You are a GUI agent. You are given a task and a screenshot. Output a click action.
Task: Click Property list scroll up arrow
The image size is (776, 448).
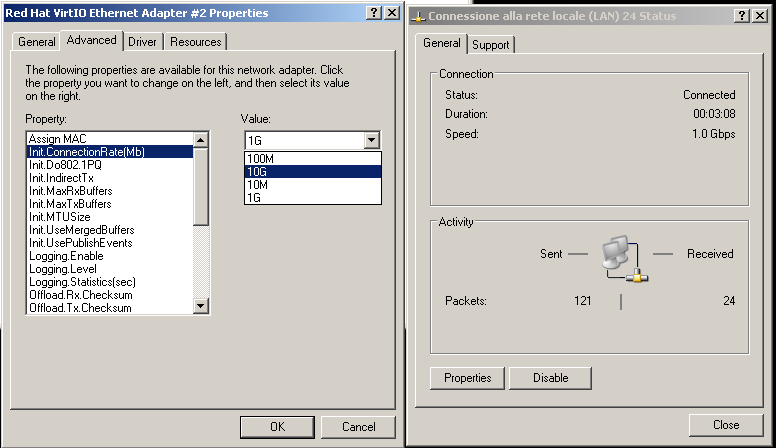click(200, 140)
